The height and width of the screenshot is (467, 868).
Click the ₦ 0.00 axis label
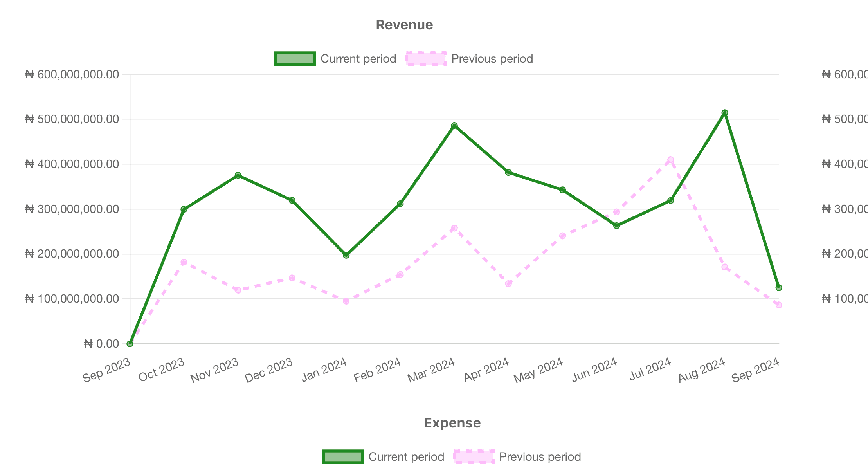(x=101, y=344)
